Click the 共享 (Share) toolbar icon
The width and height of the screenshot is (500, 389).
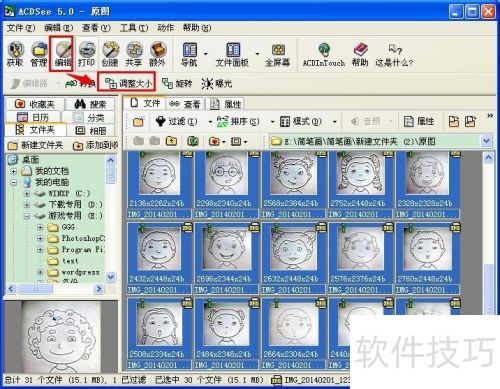134,54
